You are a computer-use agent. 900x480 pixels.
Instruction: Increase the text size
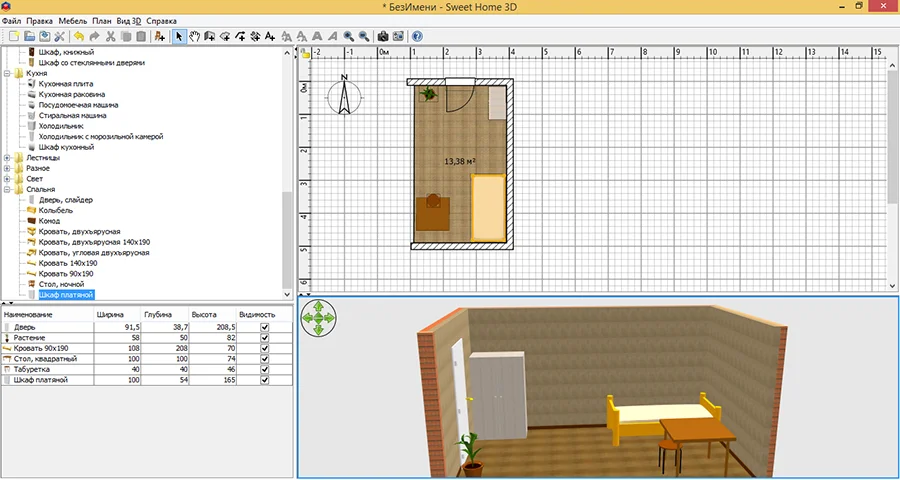point(287,36)
